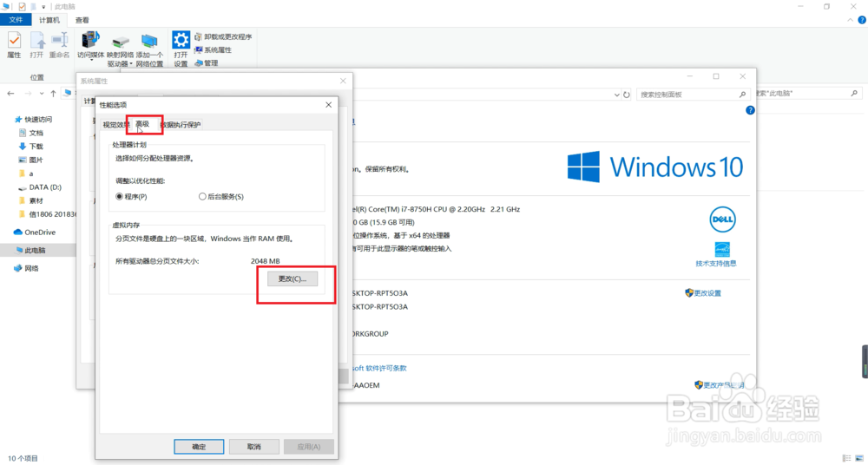Open 打开设置 settings gear icon
This screenshot has width=868, height=465.
click(x=181, y=49)
